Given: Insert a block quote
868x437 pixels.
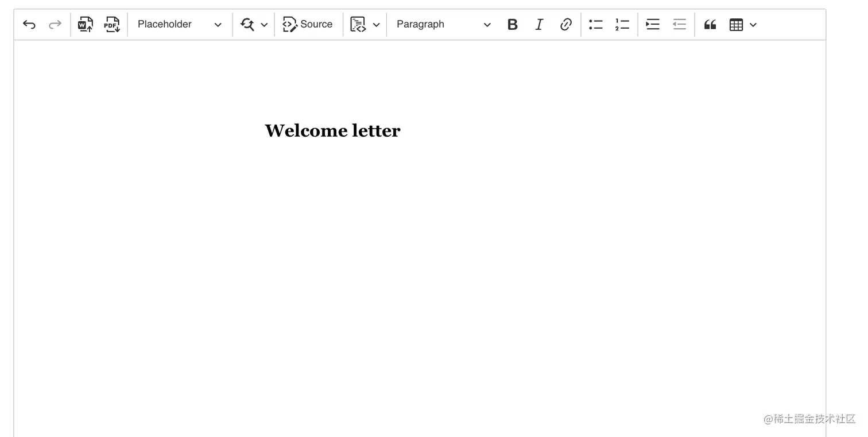Looking at the screenshot, I should pyautogui.click(x=710, y=24).
